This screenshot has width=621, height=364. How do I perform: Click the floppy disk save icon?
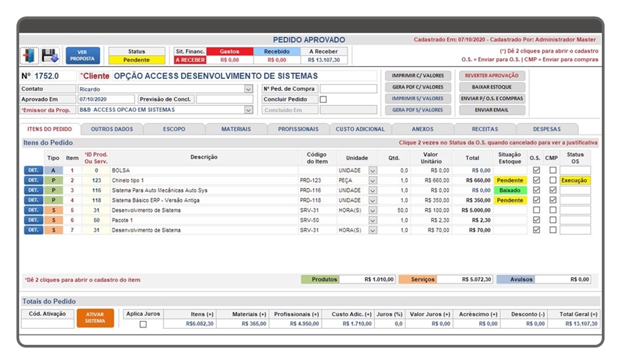(50, 55)
